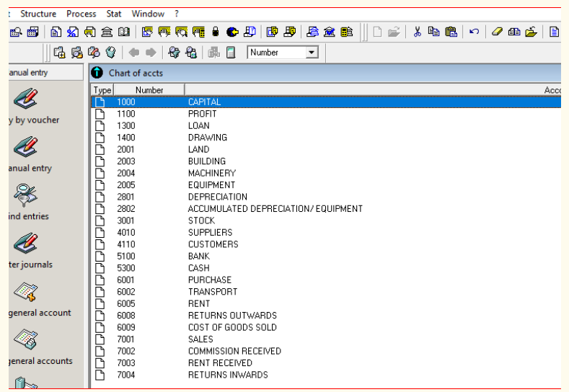Click the bank building toolbar icon
Image resolution: width=569 pixels, height=392 pixels.
tap(106, 32)
